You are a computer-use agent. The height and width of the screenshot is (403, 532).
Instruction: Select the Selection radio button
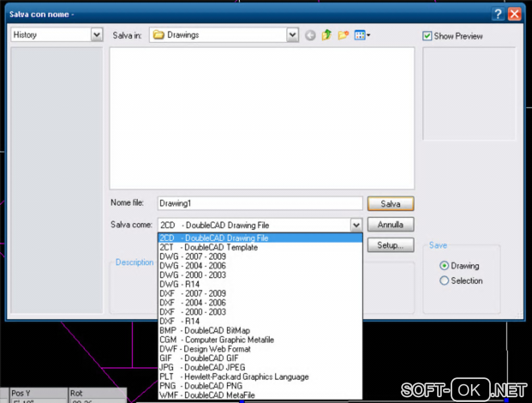[444, 280]
